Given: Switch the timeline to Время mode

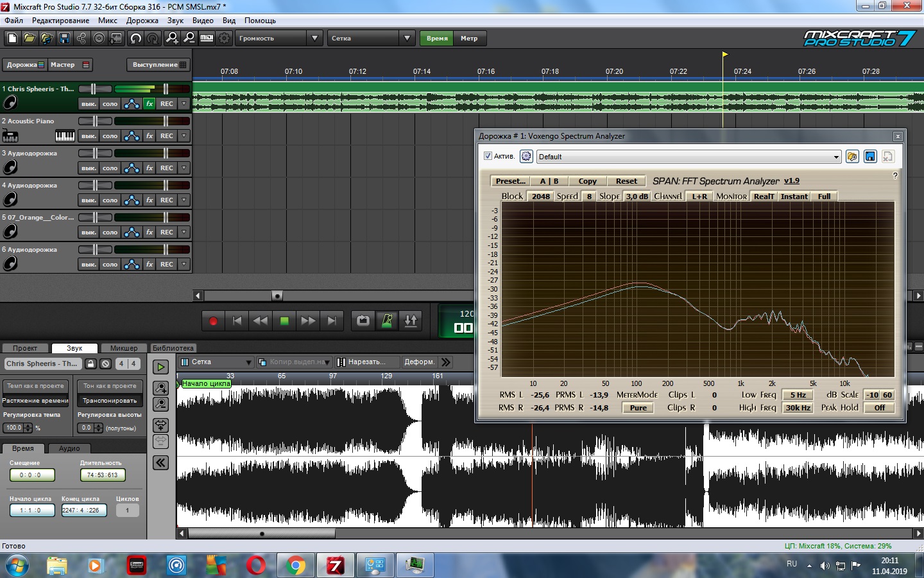Looking at the screenshot, I should (437, 39).
